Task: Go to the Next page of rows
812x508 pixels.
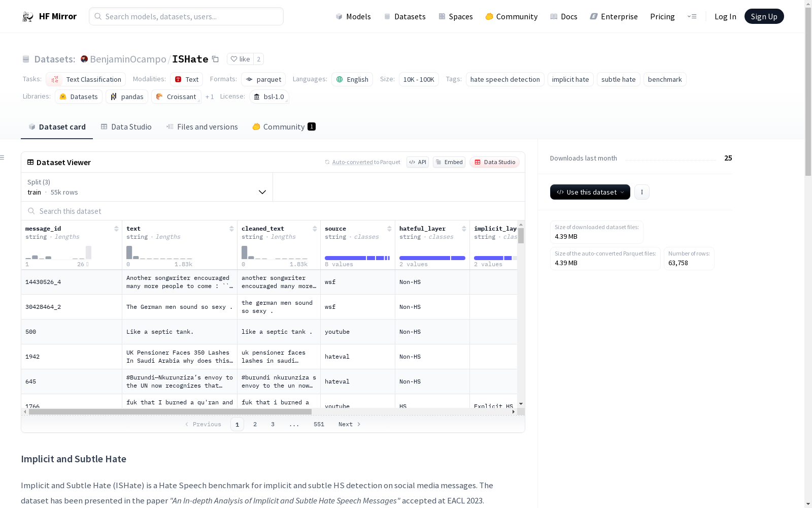Action: [x=350, y=424]
